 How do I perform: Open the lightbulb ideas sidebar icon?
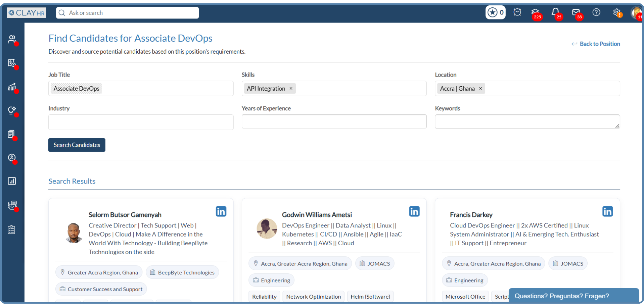12,111
